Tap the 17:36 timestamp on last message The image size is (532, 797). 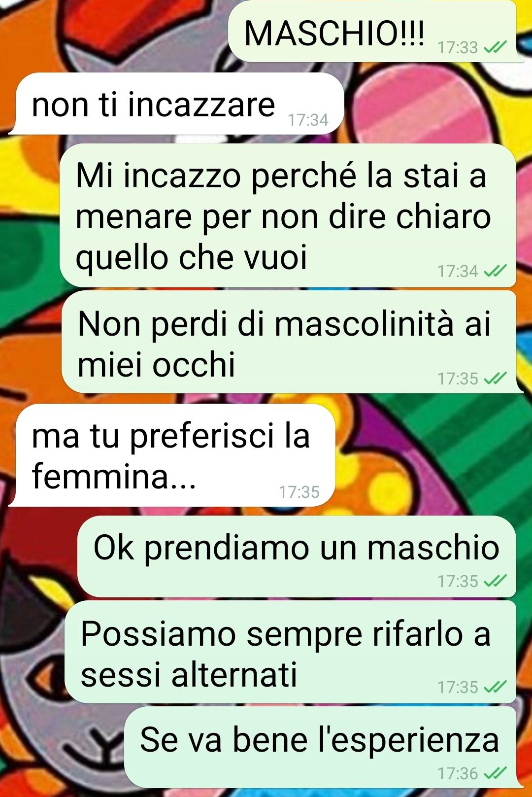(x=458, y=773)
